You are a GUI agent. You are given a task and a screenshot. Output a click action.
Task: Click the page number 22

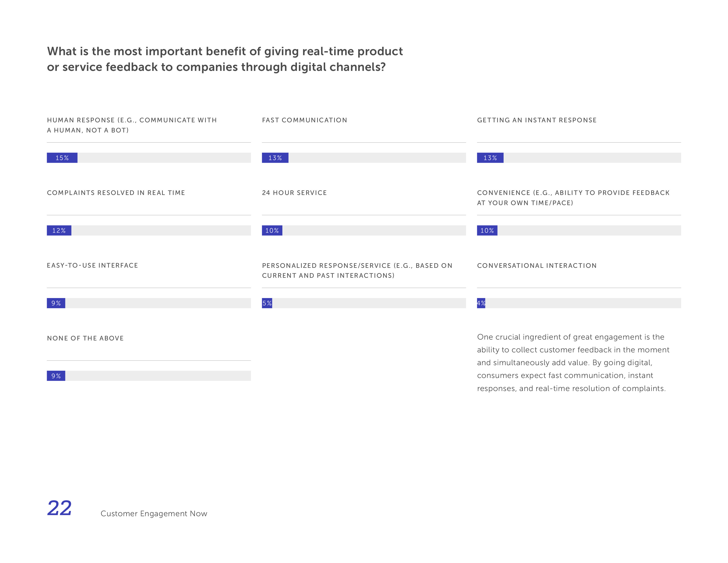point(59,508)
